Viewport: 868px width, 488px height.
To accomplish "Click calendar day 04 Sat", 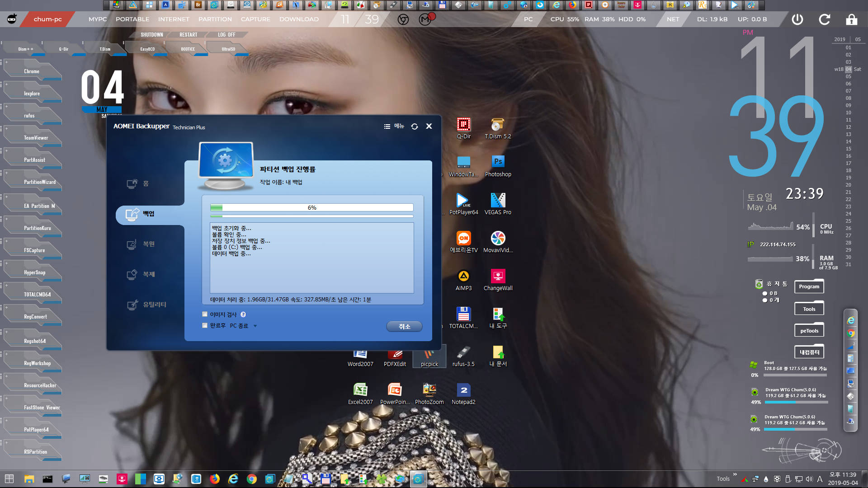I will point(848,69).
